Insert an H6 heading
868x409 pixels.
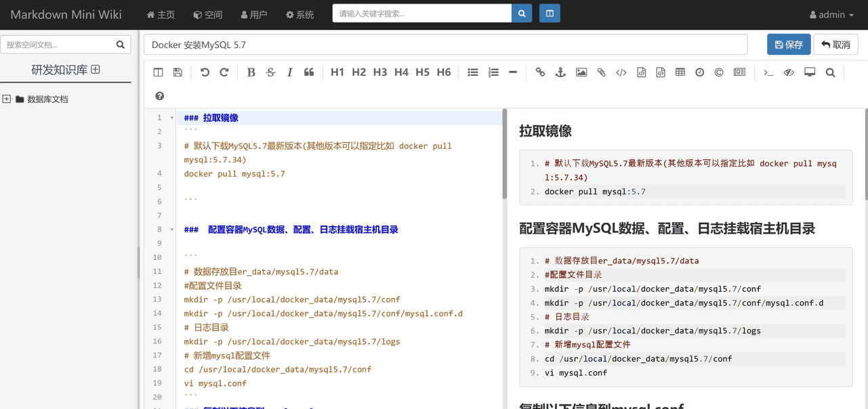pos(444,72)
